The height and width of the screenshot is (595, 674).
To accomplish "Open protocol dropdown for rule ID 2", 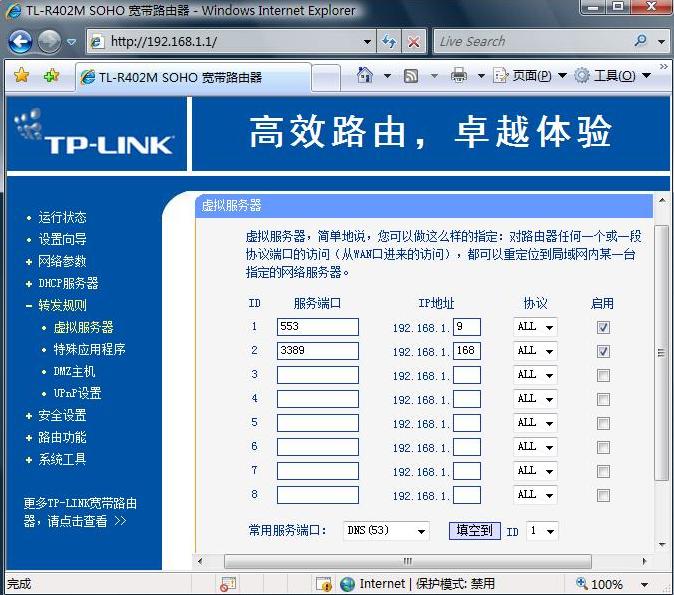I will [535, 351].
